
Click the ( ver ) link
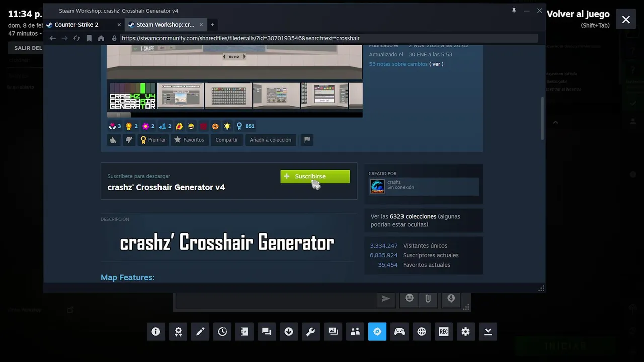click(x=436, y=64)
